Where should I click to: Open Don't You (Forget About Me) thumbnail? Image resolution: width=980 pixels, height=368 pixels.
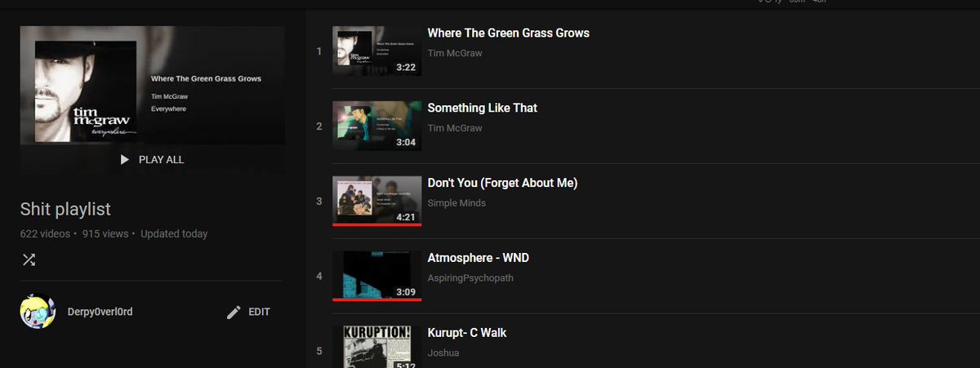click(x=377, y=201)
